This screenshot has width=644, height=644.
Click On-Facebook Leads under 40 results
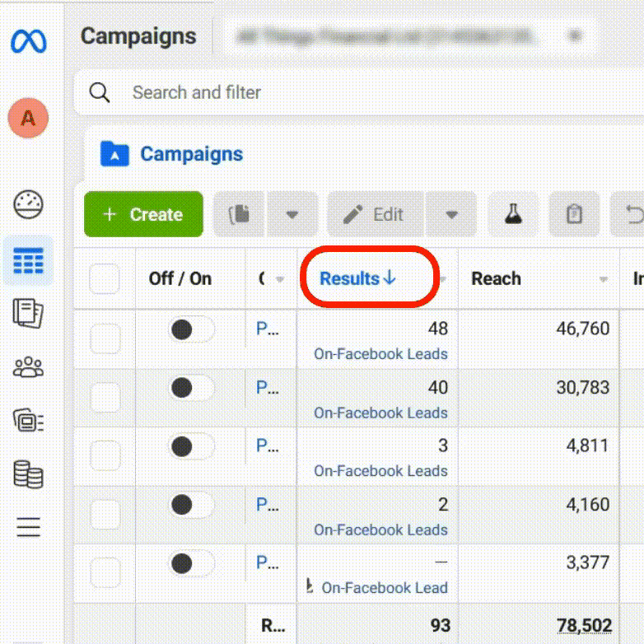pyautogui.click(x=380, y=413)
